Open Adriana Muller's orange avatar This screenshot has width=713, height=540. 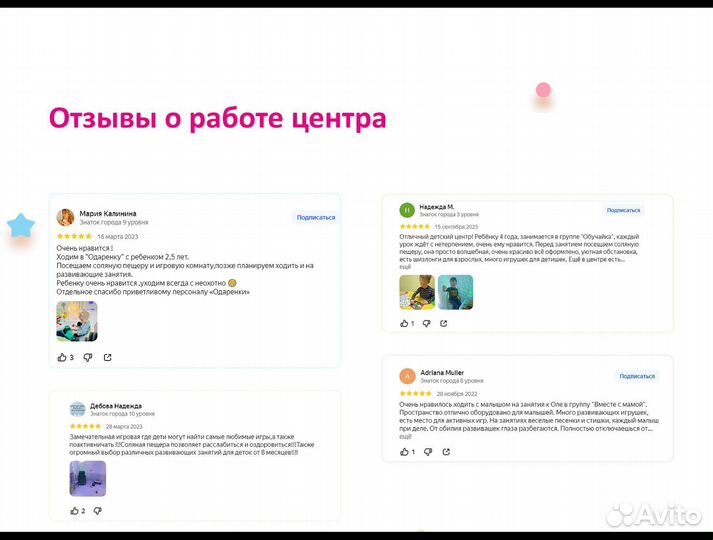point(407,376)
